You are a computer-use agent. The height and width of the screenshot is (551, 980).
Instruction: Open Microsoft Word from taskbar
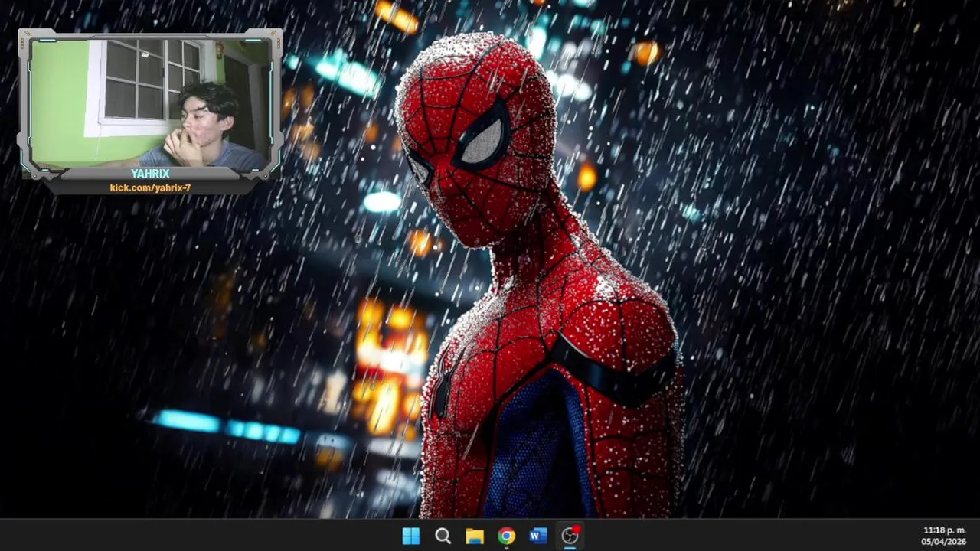coord(538,536)
